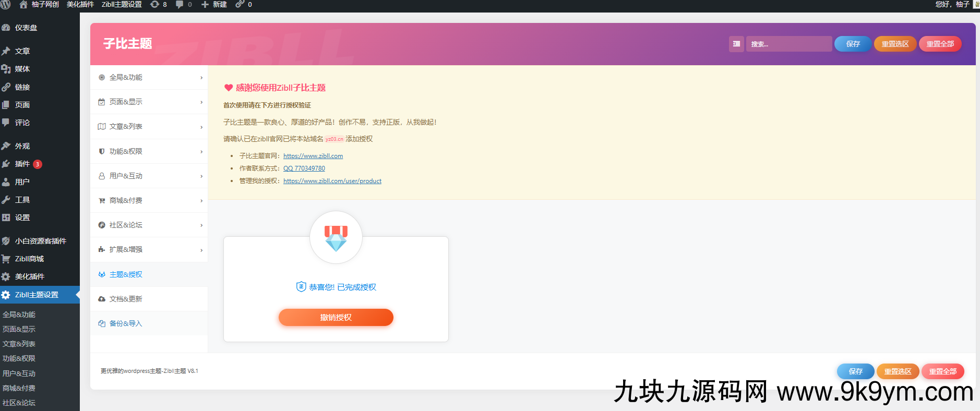Open 小白资源客插件 in the sidebar
The height and width of the screenshot is (411, 980).
[x=40, y=241]
